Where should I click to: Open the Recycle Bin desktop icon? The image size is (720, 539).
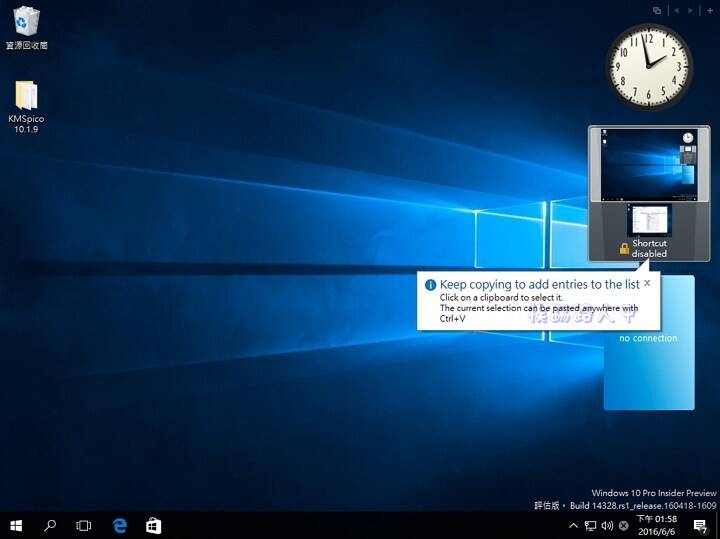[x=27, y=26]
